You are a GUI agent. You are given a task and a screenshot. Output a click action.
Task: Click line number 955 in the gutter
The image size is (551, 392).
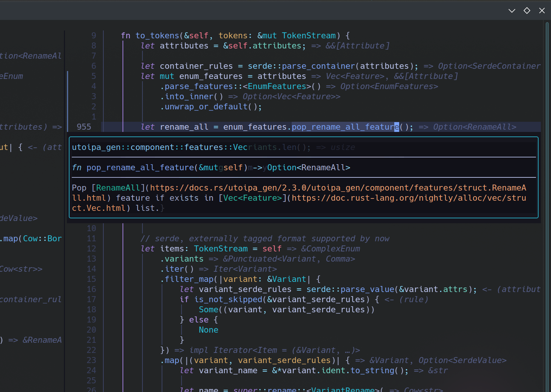click(83, 127)
